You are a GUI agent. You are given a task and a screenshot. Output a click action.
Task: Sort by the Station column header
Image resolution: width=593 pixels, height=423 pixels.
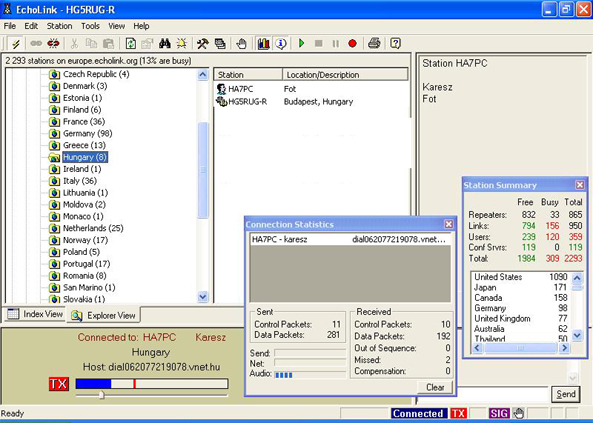(248, 75)
